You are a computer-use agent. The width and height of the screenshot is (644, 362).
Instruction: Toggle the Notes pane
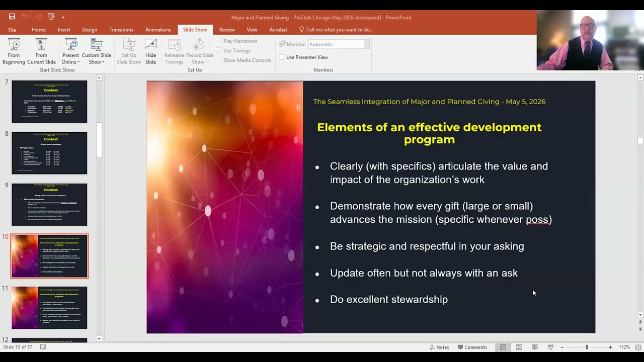tap(439, 347)
